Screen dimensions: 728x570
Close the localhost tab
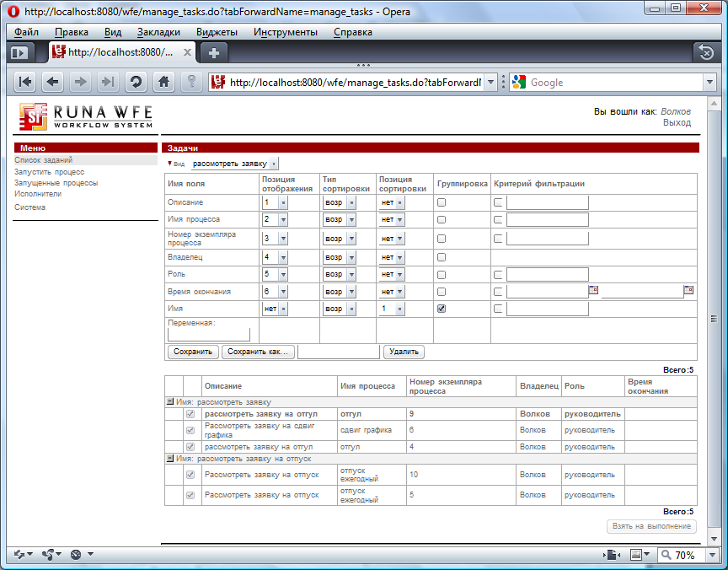(x=187, y=52)
